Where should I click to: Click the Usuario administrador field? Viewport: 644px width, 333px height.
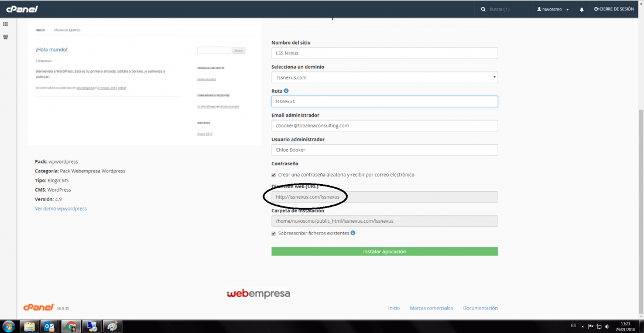(x=385, y=149)
